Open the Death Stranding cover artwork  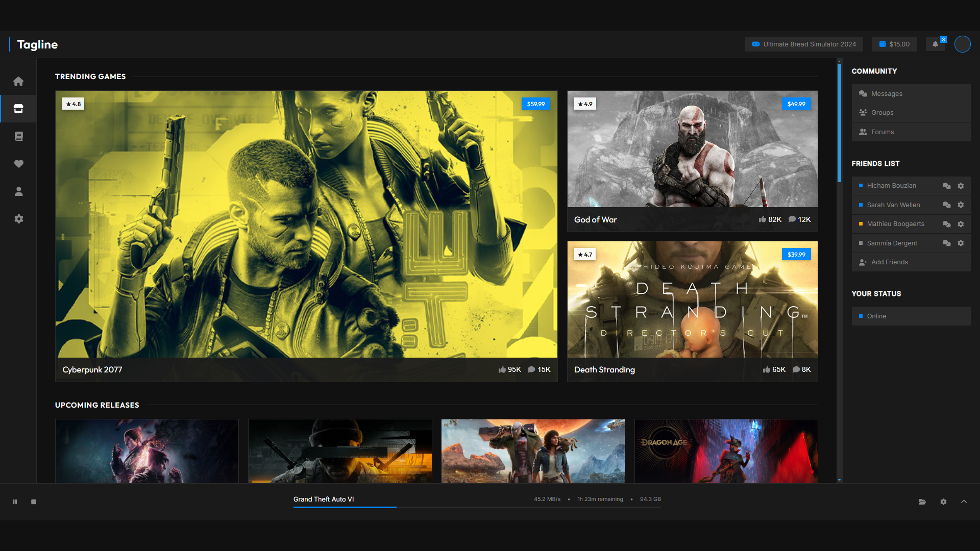(x=693, y=299)
